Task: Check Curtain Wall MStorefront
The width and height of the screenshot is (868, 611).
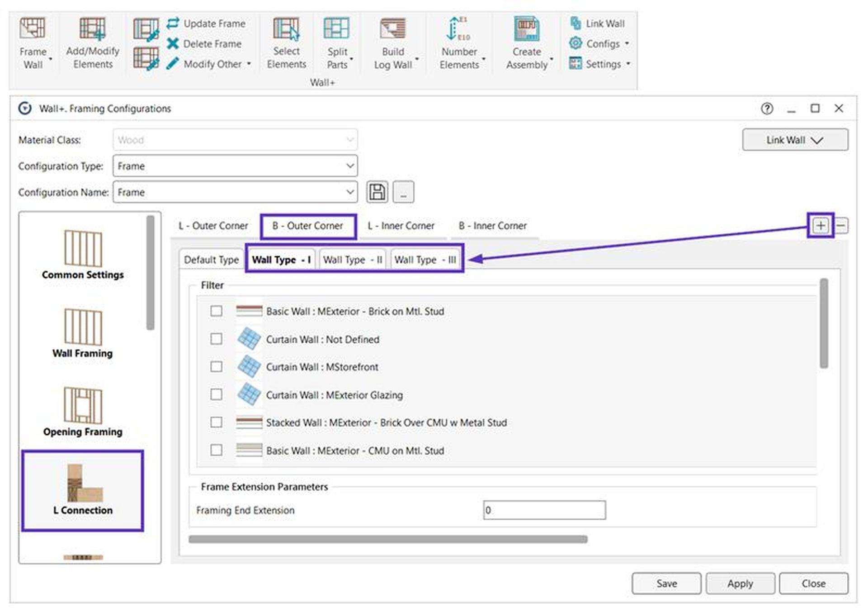Action: pyautogui.click(x=217, y=366)
